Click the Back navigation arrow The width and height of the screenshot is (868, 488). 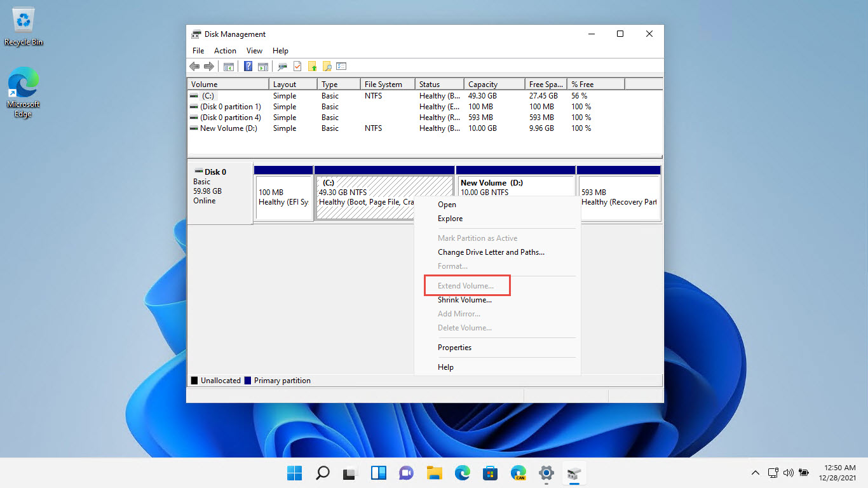[194, 66]
